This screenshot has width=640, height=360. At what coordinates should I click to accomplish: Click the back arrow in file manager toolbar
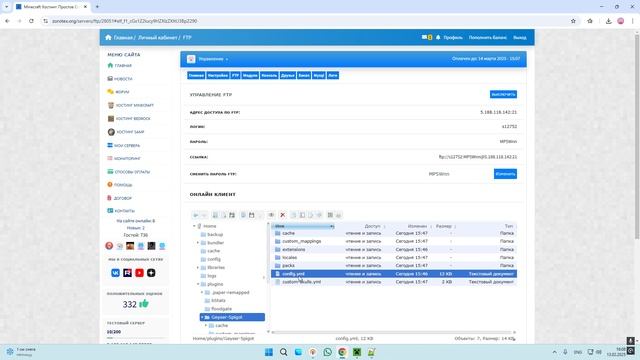coord(196,215)
